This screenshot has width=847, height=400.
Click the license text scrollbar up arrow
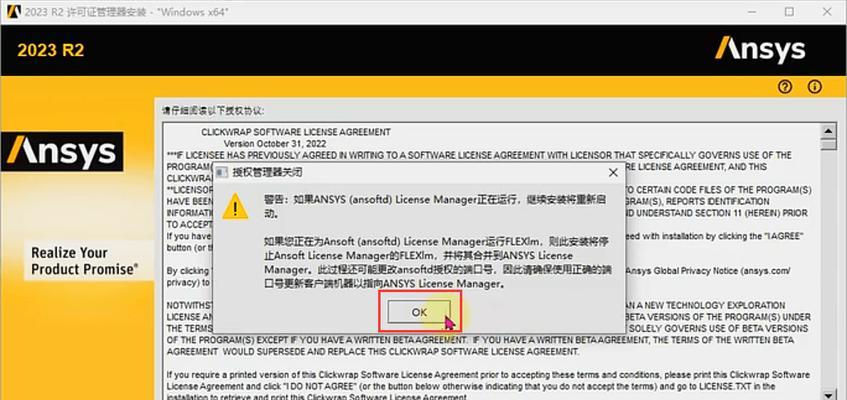coord(828,130)
